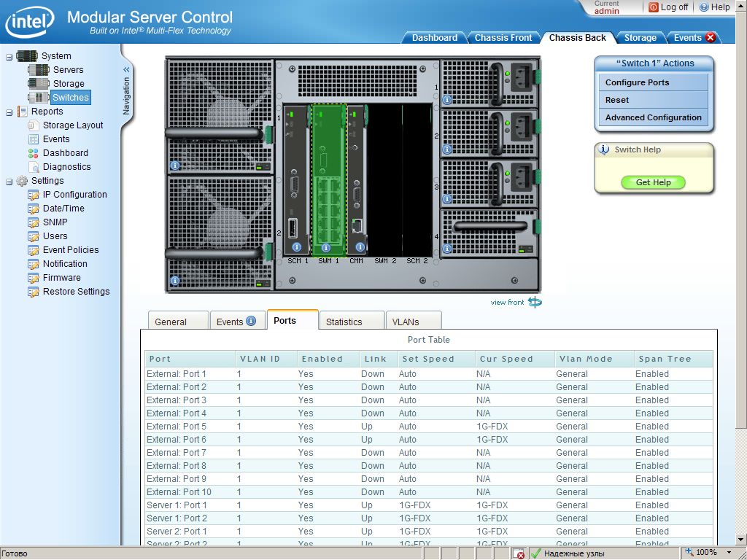Switch to the Dashboard top tab
The width and height of the screenshot is (747, 560).
(x=434, y=38)
